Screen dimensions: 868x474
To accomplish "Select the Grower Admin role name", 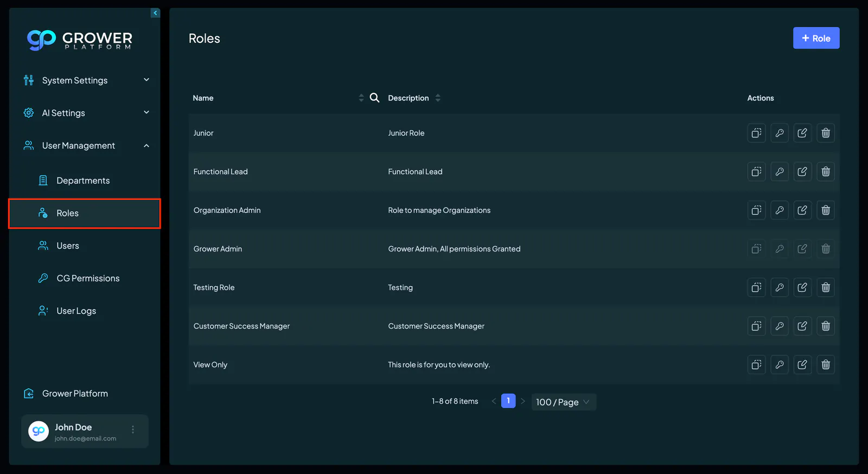I will pyautogui.click(x=218, y=249).
